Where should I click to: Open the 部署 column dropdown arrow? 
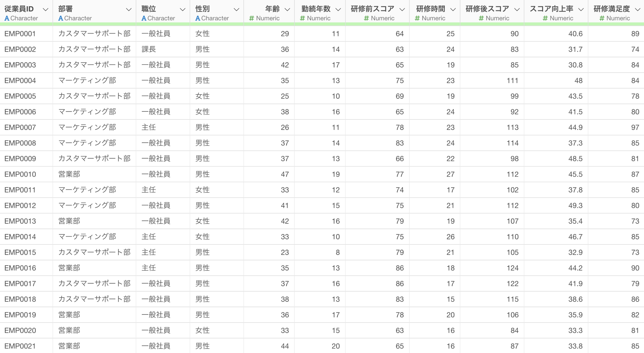pyautogui.click(x=128, y=10)
